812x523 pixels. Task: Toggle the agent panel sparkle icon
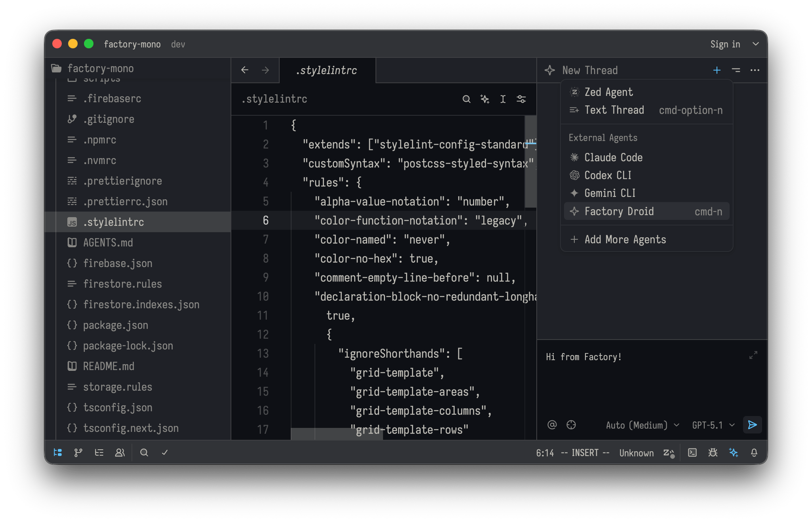coord(734,452)
